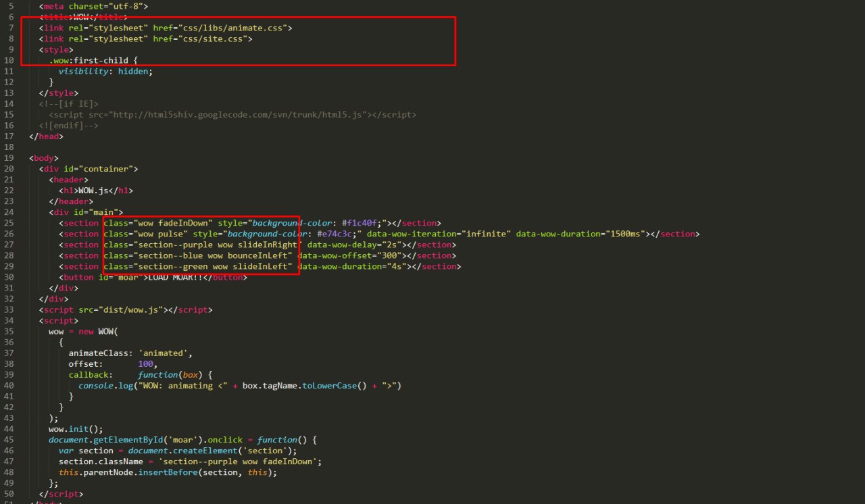Click the offset value 100
Screen dimensions: 865x504
pyautogui.click(x=145, y=363)
